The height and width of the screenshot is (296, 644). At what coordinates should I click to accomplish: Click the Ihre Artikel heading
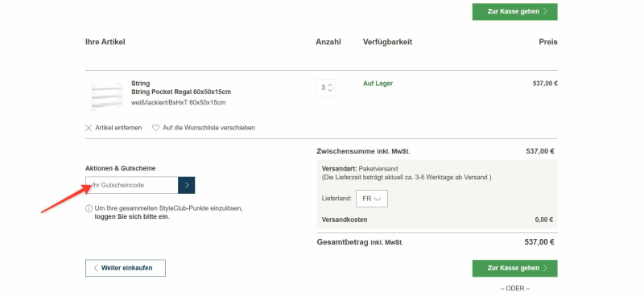point(105,42)
